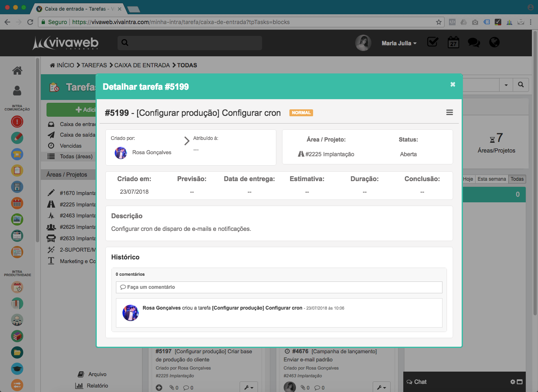Expand the Maria Julia user dropdown
Image resolution: width=538 pixels, height=392 pixels.
[399, 43]
